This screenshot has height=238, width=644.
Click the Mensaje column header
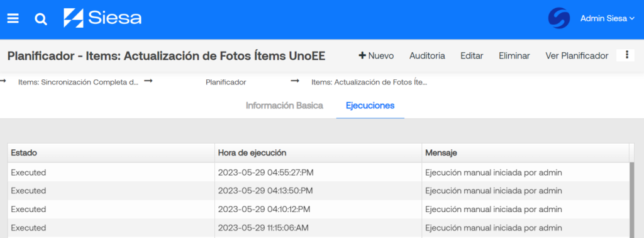tap(525, 153)
